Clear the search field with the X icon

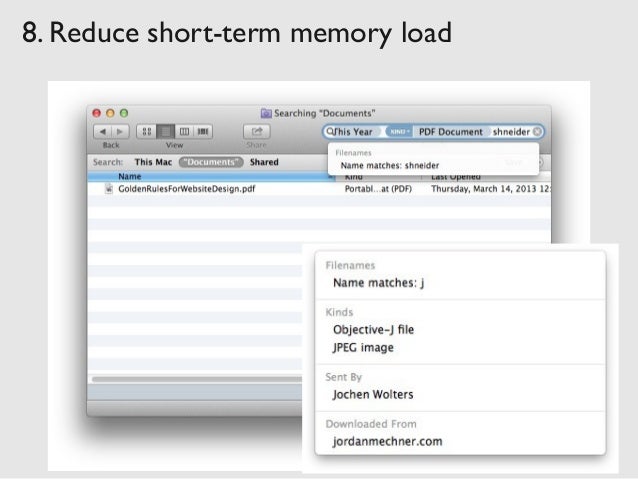(x=537, y=131)
